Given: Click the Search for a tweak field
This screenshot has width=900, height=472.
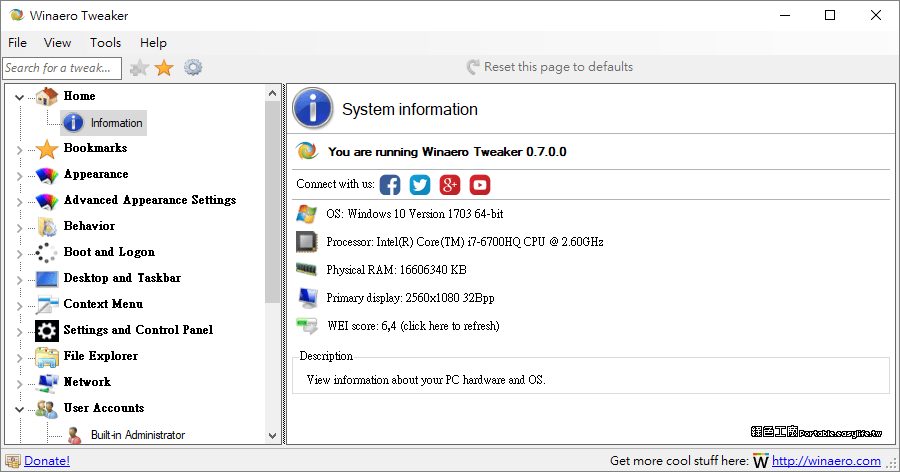Looking at the screenshot, I should [x=62, y=68].
